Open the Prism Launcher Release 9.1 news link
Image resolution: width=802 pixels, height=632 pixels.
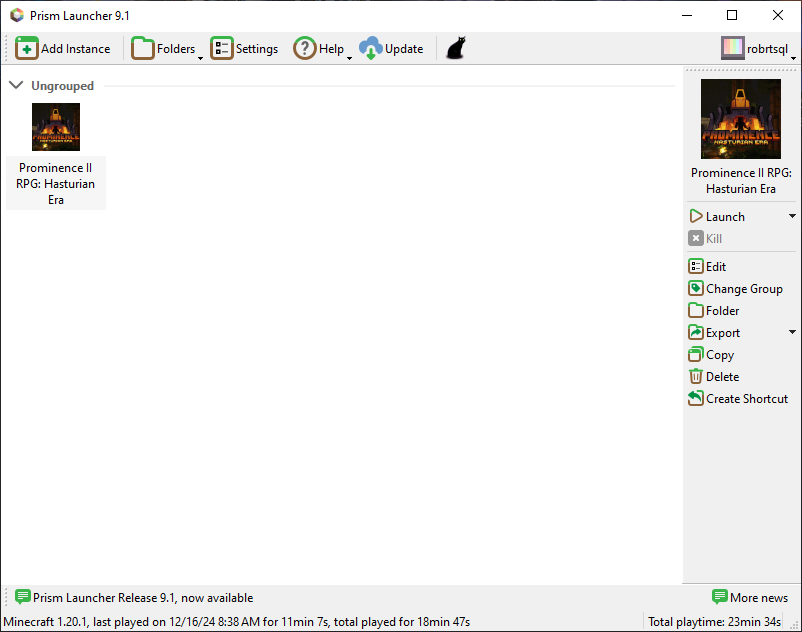[142, 598]
